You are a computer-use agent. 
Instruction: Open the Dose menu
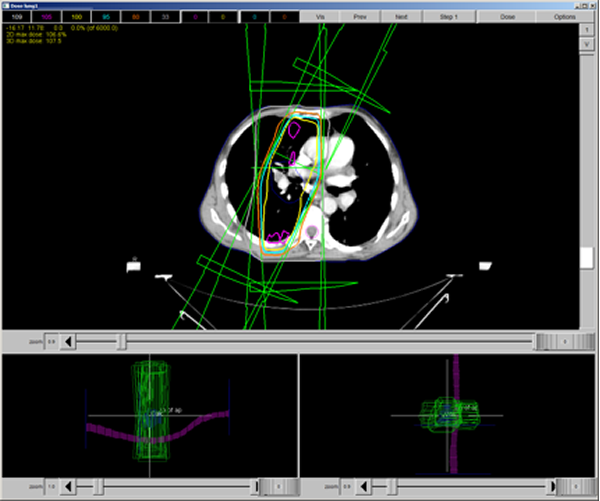(x=507, y=17)
